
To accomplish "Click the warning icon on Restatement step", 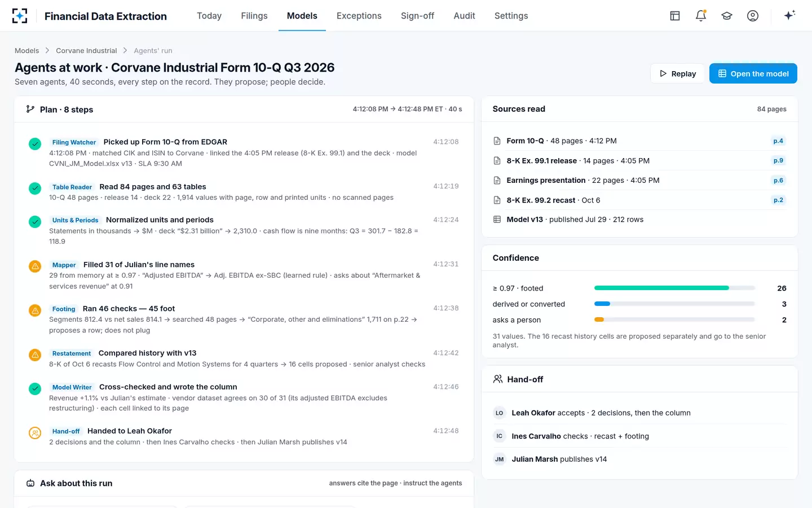I will tap(35, 355).
